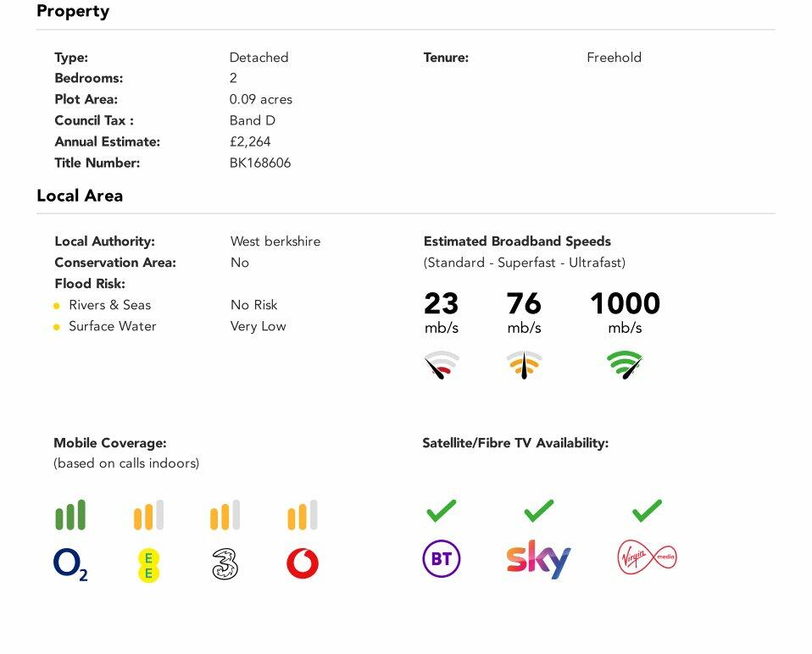Click the orange superfast speed gauge
Screen dimensions: 812x654
[524, 365]
